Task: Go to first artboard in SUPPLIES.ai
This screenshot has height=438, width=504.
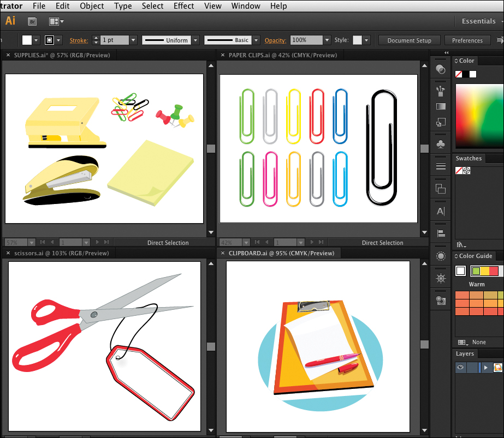Action: coord(43,242)
